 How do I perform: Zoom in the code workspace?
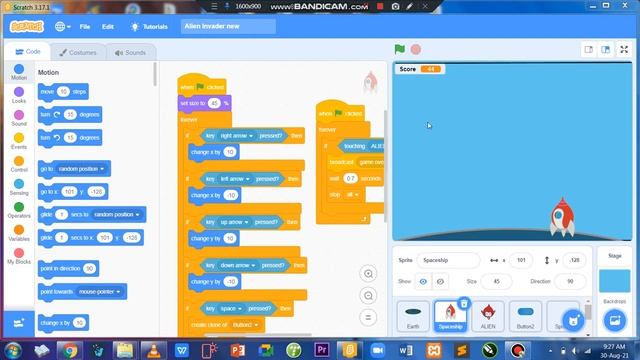pos(368,274)
